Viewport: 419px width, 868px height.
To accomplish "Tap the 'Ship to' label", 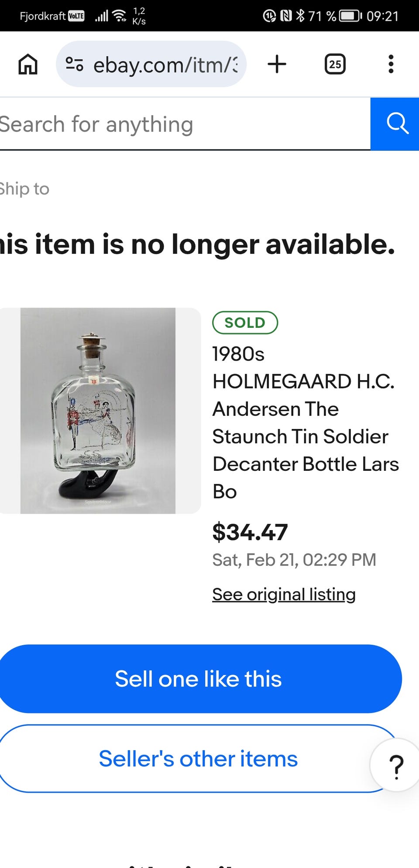I will pos(24,189).
